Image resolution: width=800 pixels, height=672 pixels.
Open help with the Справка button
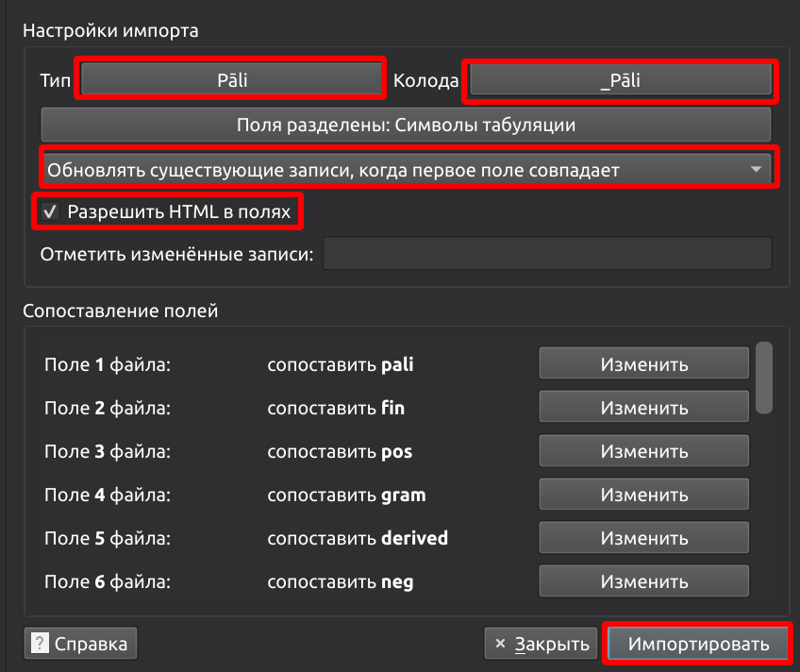(83, 644)
